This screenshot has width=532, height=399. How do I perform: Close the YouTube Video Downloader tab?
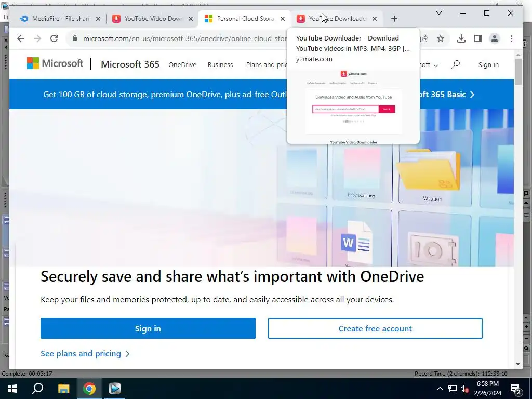point(191,19)
